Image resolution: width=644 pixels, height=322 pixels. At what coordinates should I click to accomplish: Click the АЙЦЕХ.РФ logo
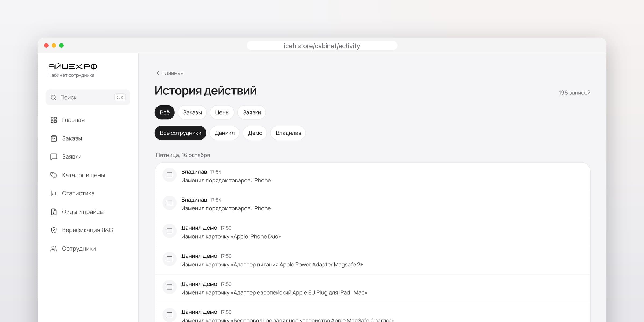(x=72, y=66)
